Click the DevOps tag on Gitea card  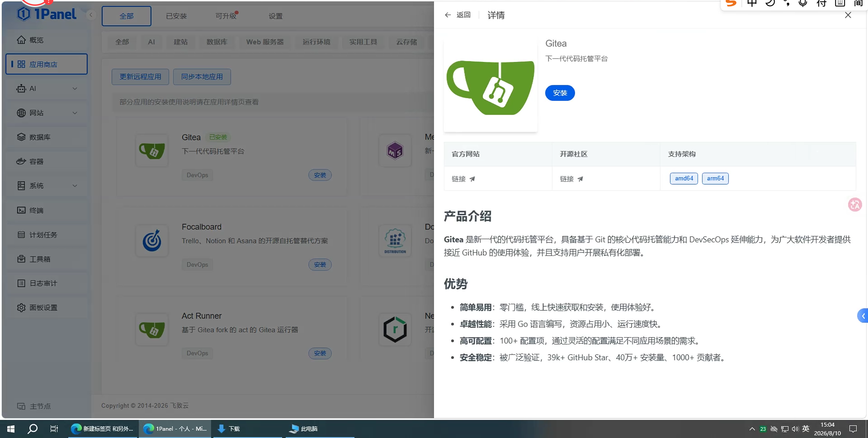point(197,175)
